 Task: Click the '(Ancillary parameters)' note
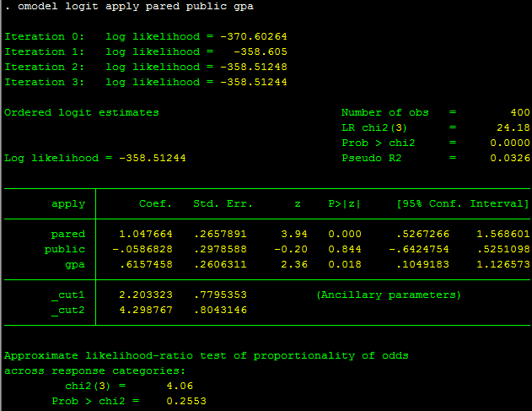(389, 295)
